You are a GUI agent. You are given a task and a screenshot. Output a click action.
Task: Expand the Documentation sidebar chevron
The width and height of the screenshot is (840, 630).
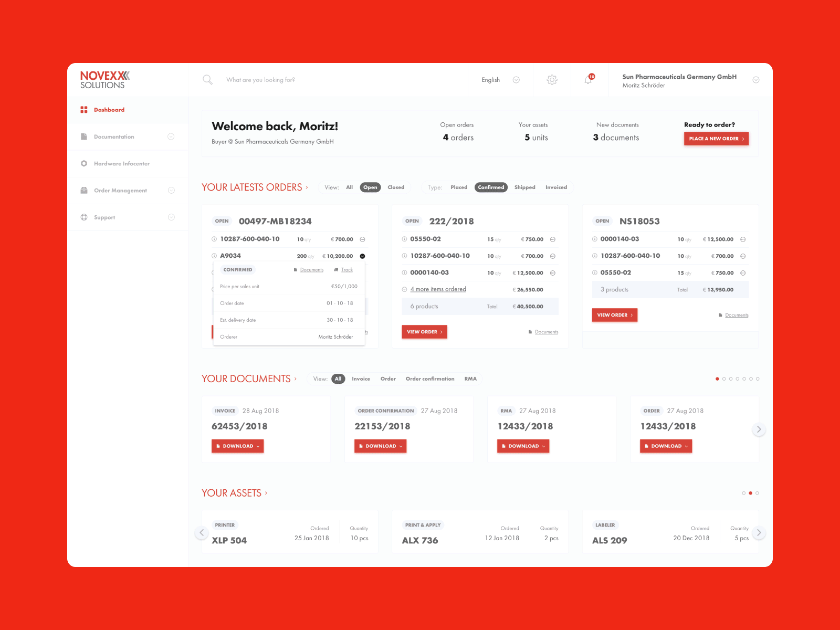[x=171, y=136]
